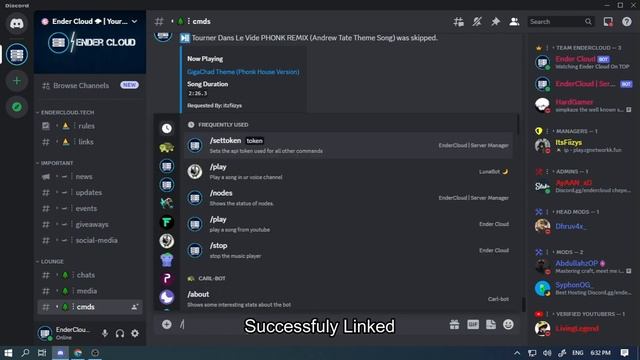Show frequently used commands clock icon
The height and width of the screenshot is (360, 640).
click(x=167, y=129)
